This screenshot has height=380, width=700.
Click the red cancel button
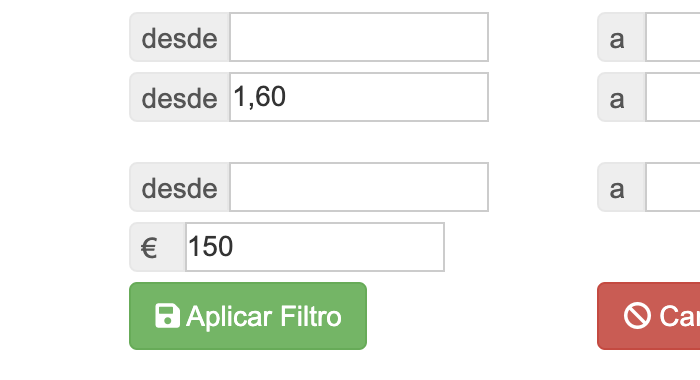pos(649,316)
